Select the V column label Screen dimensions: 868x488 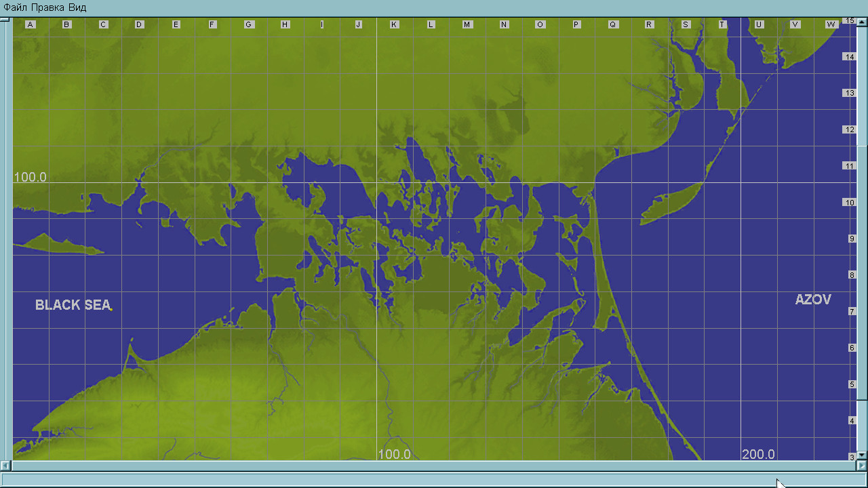[795, 24]
